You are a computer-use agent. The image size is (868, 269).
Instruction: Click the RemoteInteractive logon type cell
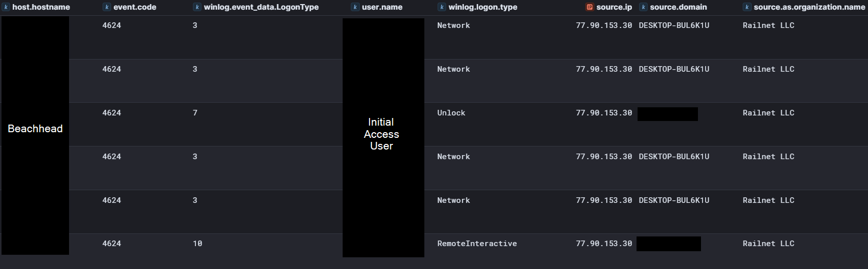[x=477, y=244]
